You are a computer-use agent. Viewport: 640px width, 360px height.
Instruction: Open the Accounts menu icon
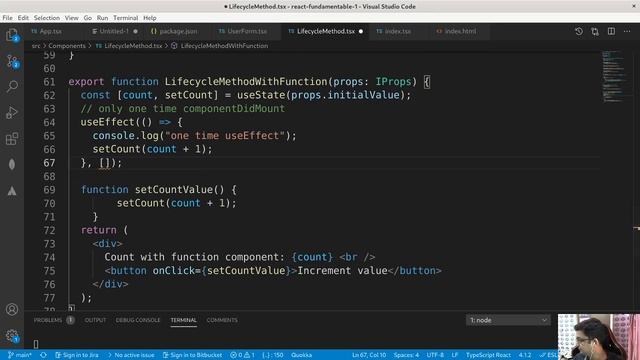click(x=12, y=309)
